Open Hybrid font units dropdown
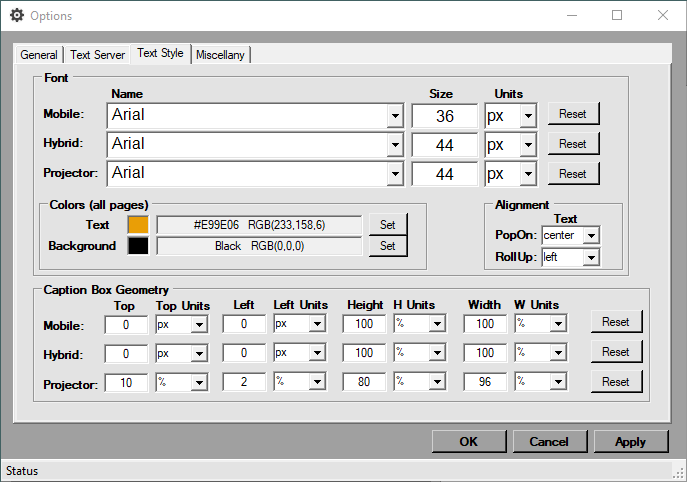687x482 pixels. point(528,145)
